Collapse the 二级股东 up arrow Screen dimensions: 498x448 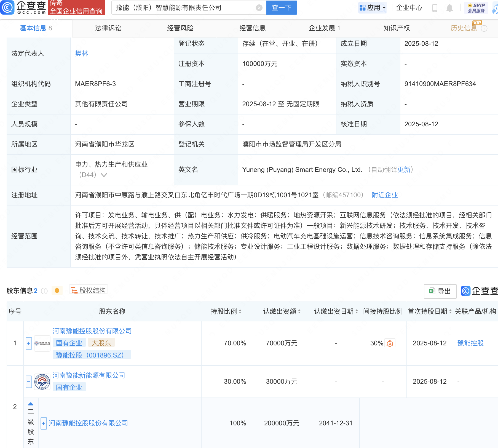[x=31, y=404]
